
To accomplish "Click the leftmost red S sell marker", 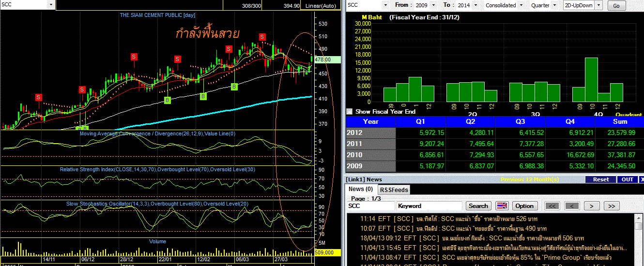I will pyautogui.click(x=38, y=97).
